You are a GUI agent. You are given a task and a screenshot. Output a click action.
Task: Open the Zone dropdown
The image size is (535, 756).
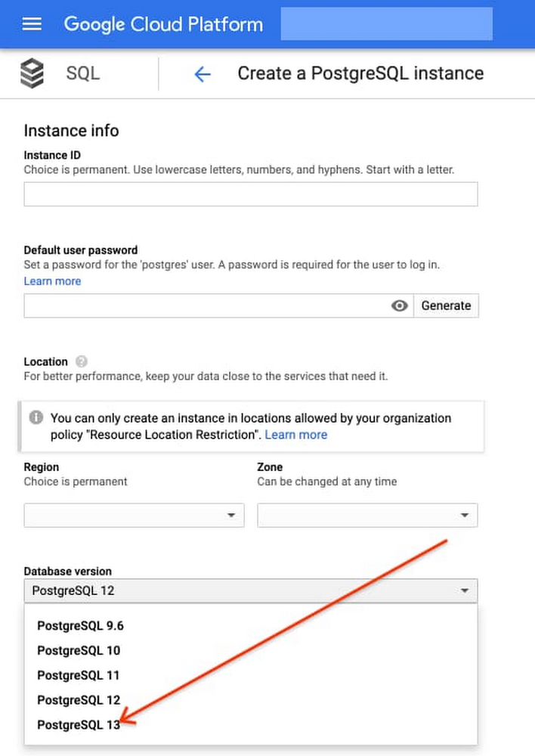(x=367, y=515)
